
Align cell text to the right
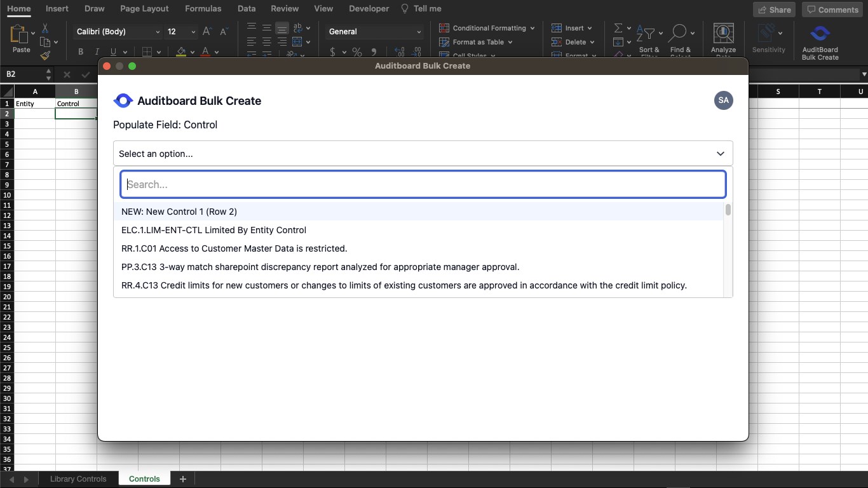282,42
